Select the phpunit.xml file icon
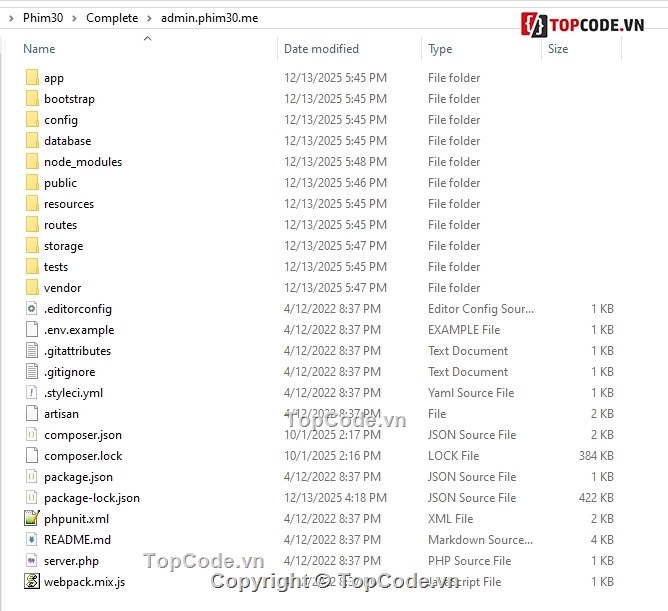This screenshot has height=611, width=668. pos(31,519)
